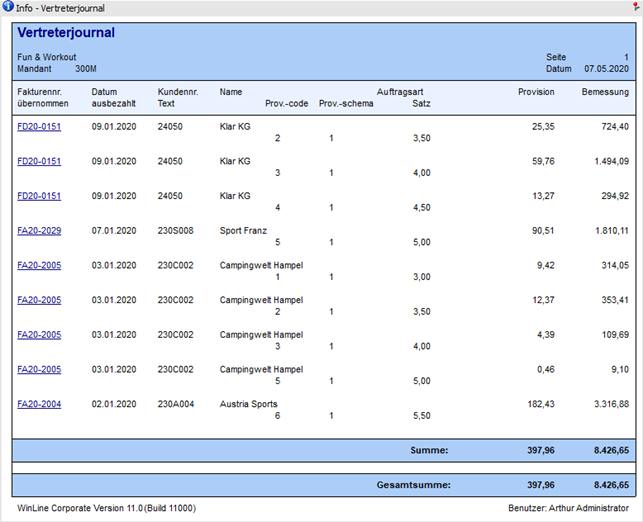Click customer number 230S008

click(x=175, y=231)
